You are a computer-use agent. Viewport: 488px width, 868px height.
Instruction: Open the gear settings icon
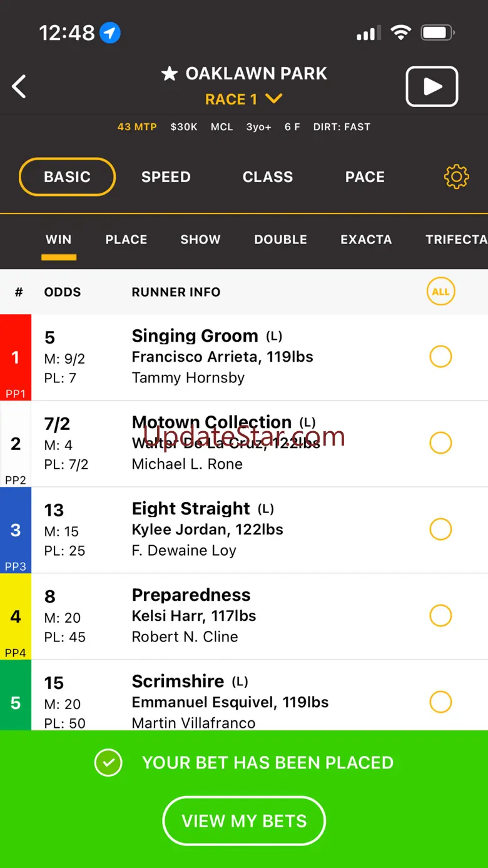pos(456,177)
